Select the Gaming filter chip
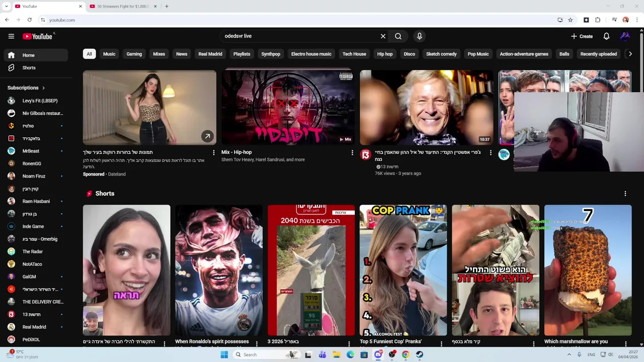 coord(134,54)
